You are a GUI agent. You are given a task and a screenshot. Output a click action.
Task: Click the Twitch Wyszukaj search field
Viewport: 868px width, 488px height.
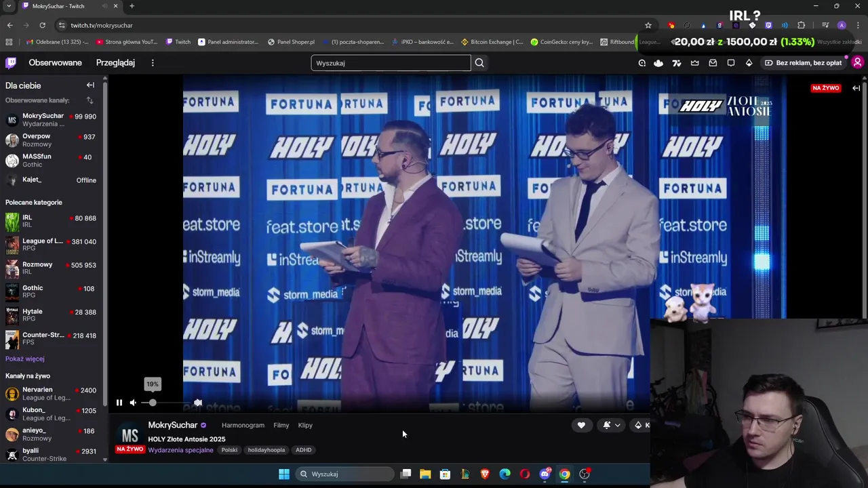point(391,63)
